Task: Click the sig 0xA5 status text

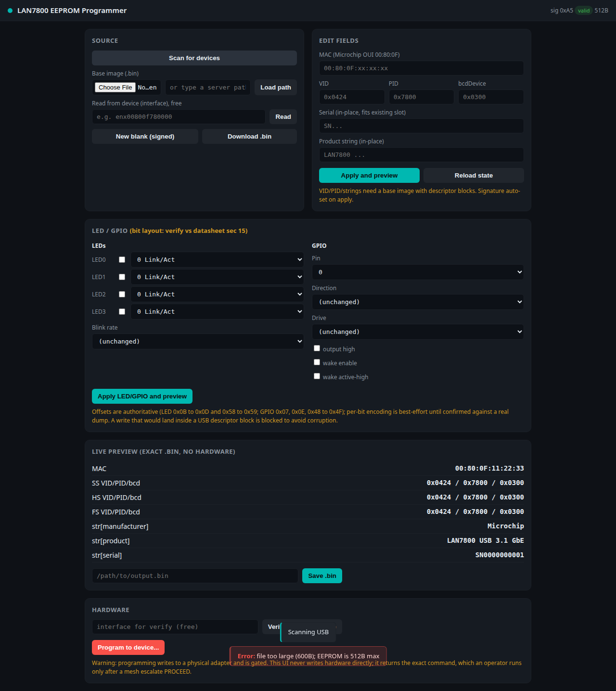Action: pos(562,11)
